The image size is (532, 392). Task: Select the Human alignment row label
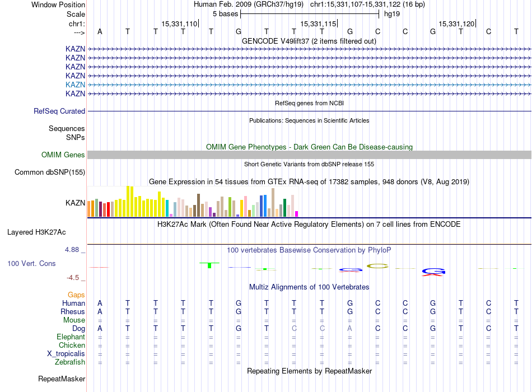[x=73, y=303]
